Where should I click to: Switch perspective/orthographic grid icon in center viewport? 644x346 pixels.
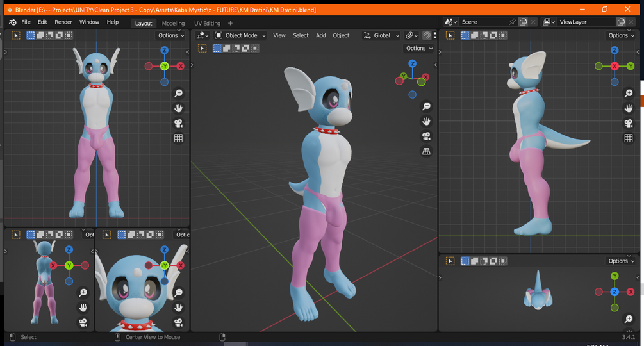point(426,151)
